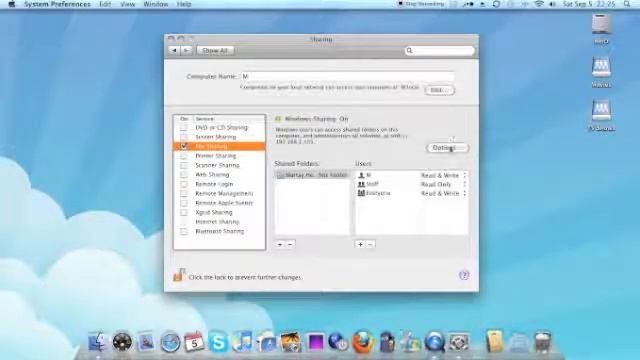Open iCal from the Dock
The height and width of the screenshot is (360, 640).
tap(194, 342)
